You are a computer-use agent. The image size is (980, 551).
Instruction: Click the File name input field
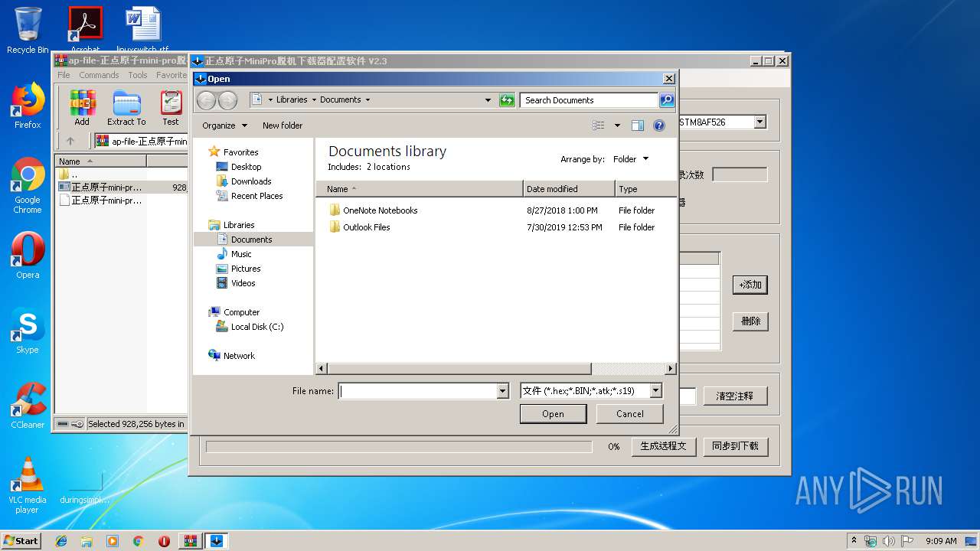pyautogui.click(x=418, y=391)
